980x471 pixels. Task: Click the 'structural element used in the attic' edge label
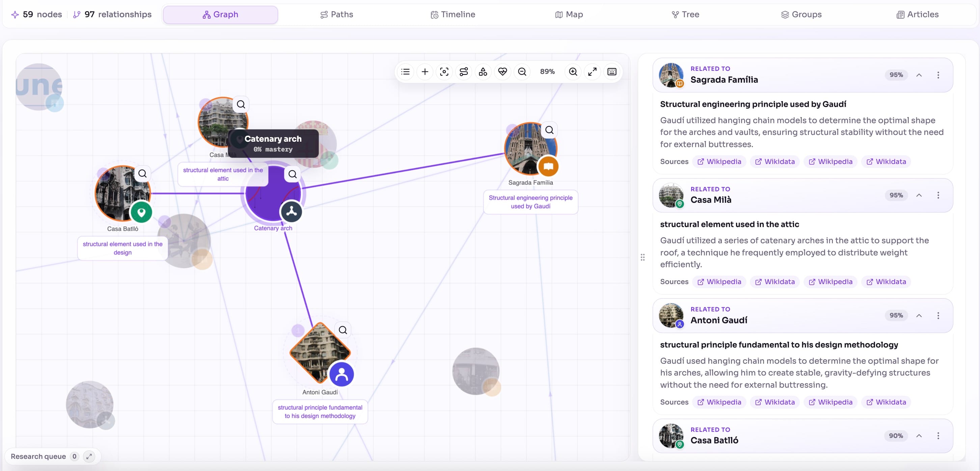pyautogui.click(x=223, y=174)
